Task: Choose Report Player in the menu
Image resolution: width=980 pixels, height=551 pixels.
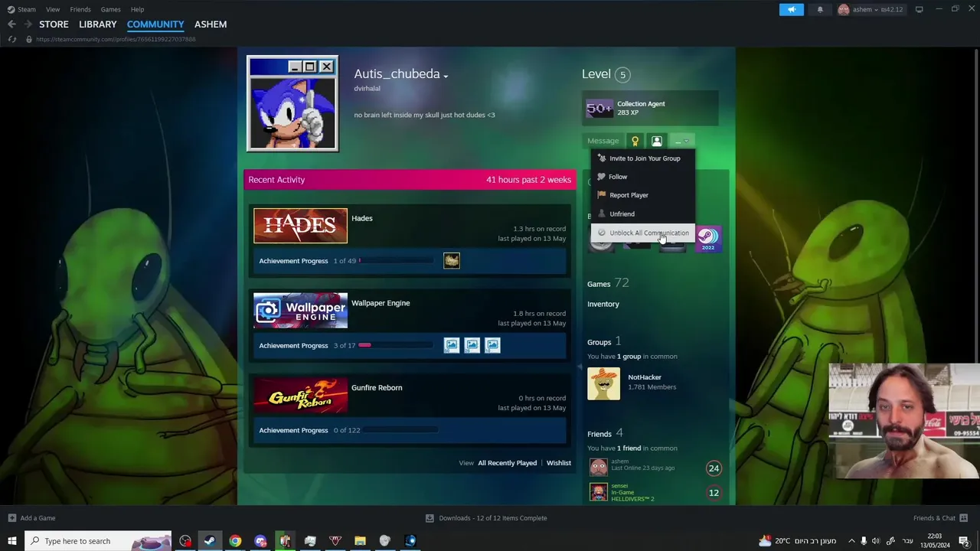Action: (x=643, y=195)
